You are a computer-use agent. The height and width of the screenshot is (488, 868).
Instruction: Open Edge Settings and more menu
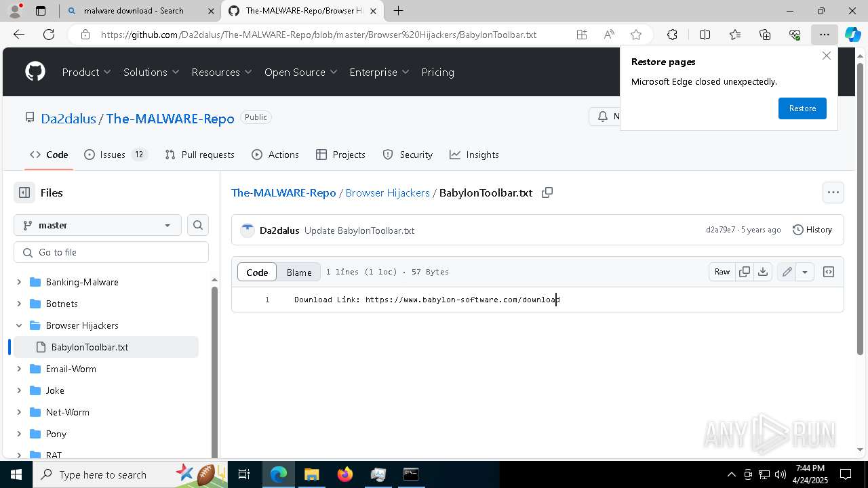pos(824,35)
